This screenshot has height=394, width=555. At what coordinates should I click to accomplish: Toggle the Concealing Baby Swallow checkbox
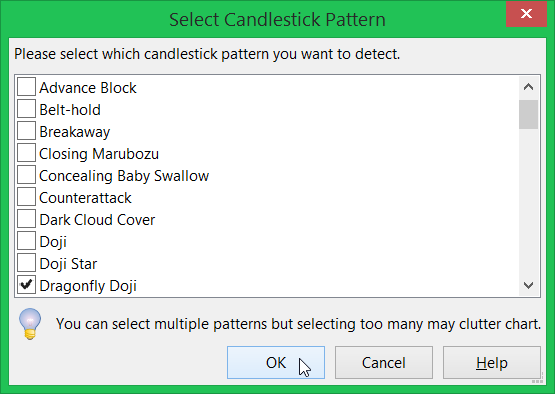pos(26,175)
